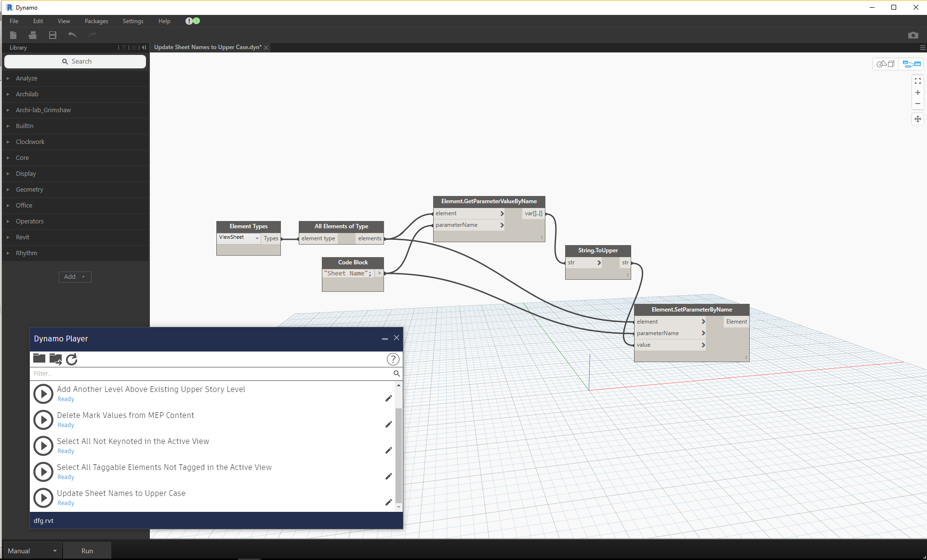Open the Settings menu
The height and width of the screenshot is (560, 927).
click(x=133, y=21)
